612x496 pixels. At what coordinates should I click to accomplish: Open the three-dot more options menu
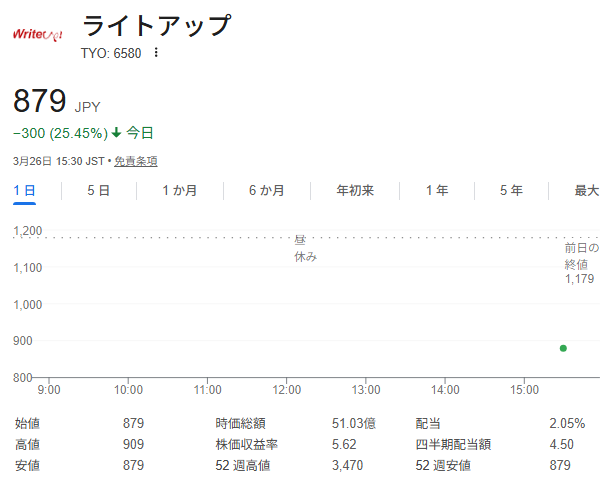(156, 53)
